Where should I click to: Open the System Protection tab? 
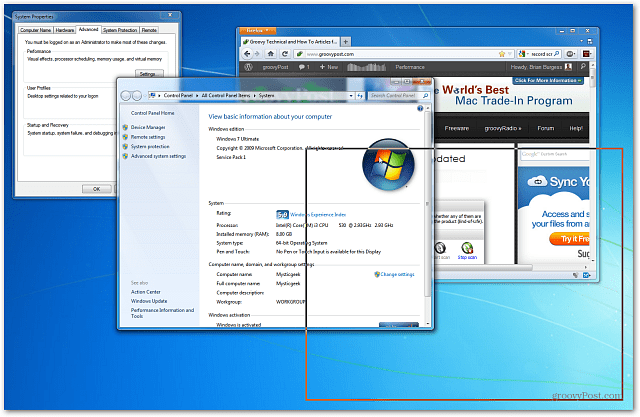click(x=120, y=30)
